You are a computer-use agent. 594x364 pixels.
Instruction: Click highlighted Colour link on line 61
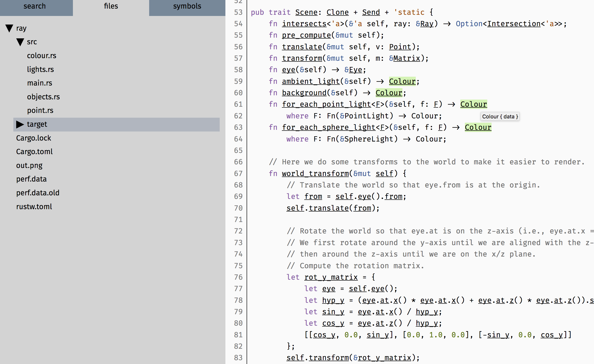(473, 104)
